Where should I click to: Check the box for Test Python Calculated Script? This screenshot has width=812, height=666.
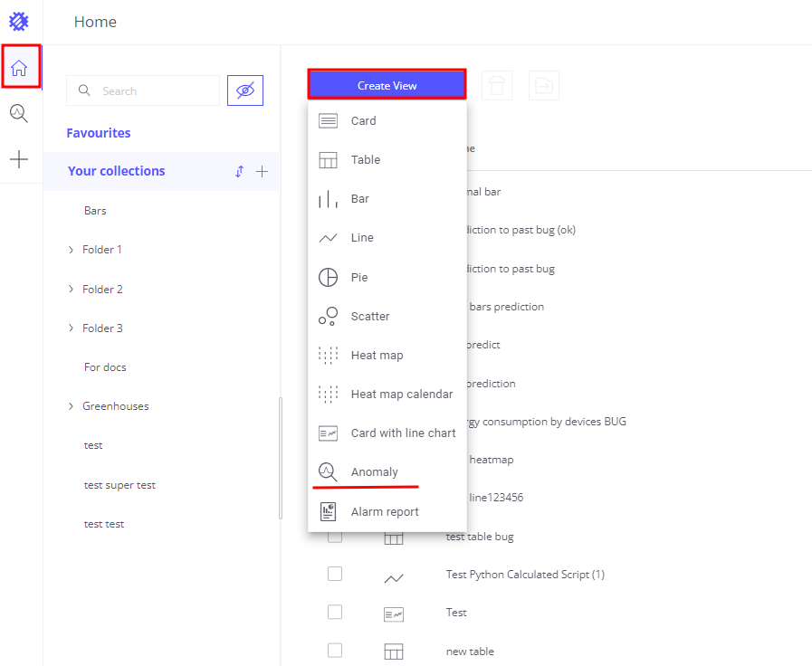(335, 574)
